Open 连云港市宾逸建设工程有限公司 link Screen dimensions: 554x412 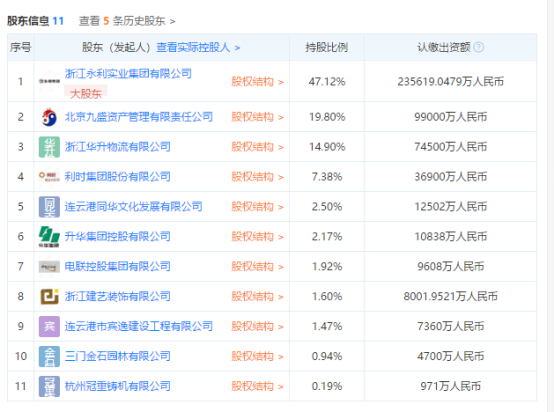138,326
